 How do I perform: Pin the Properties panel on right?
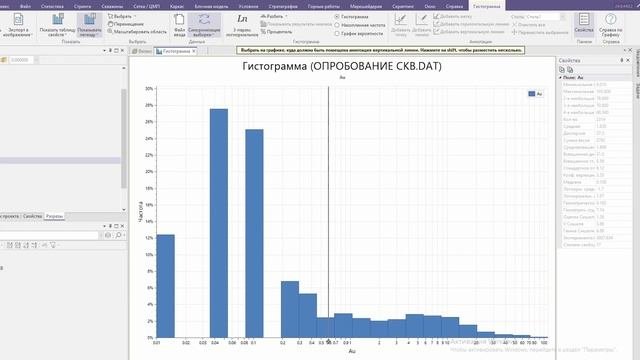click(x=622, y=60)
